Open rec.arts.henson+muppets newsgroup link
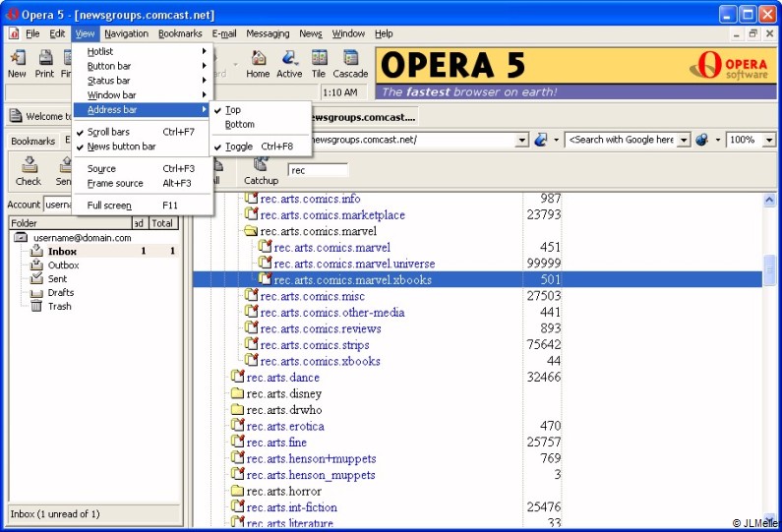This screenshot has width=782, height=532. [311, 458]
